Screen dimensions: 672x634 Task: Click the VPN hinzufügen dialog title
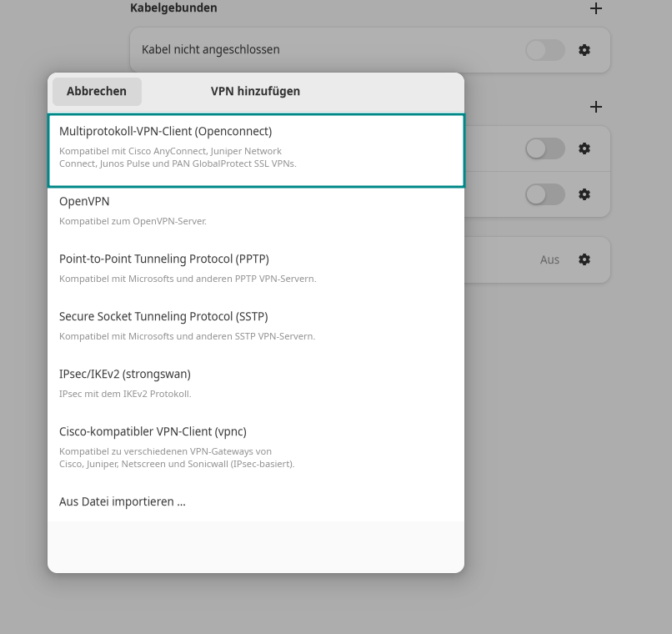[x=255, y=91]
